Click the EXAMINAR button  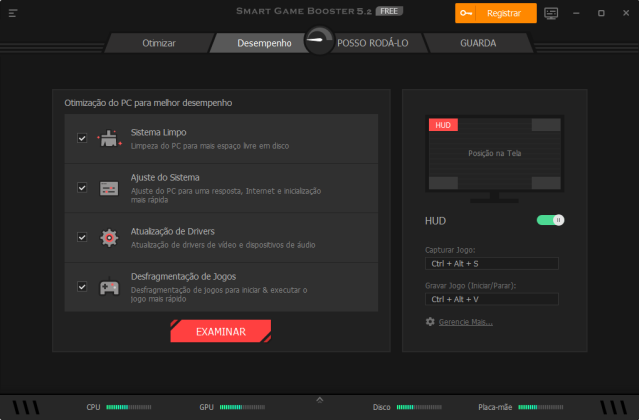click(220, 331)
